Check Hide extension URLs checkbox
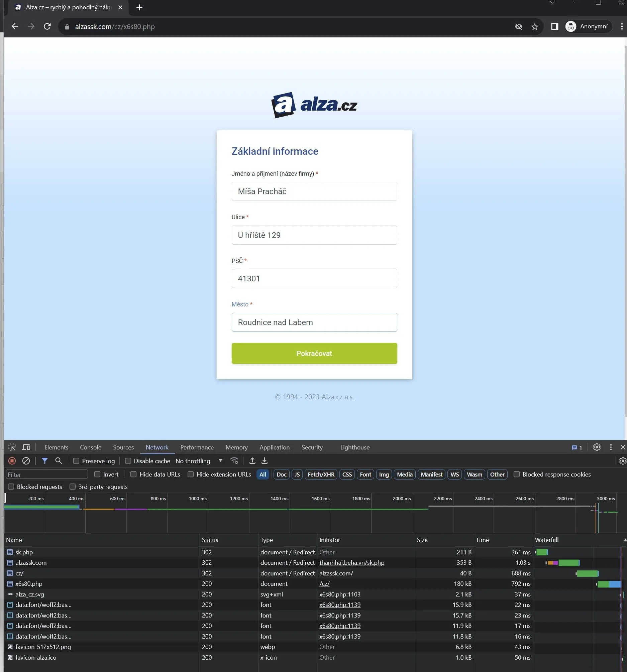The width and height of the screenshot is (627, 672). [191, 474]
